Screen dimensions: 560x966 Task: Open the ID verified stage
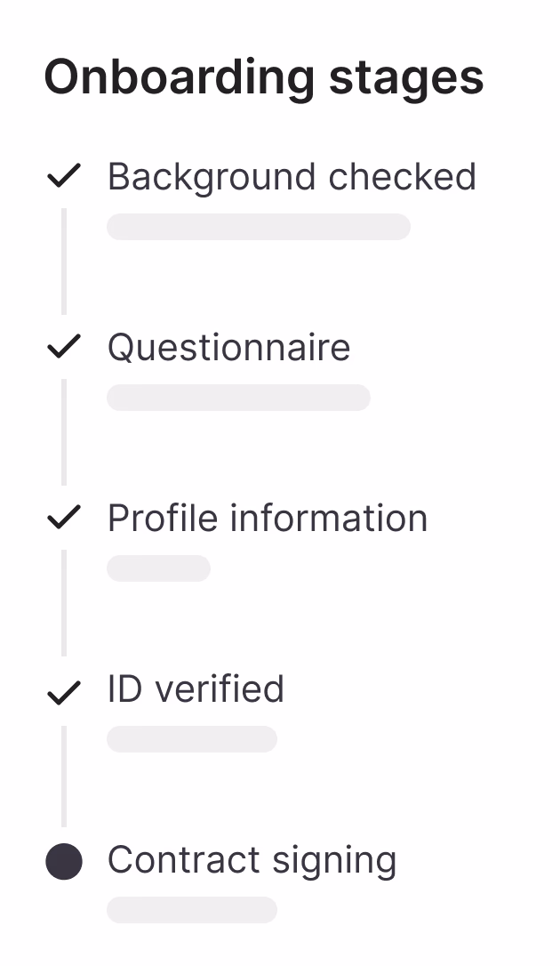coord(196,689)
